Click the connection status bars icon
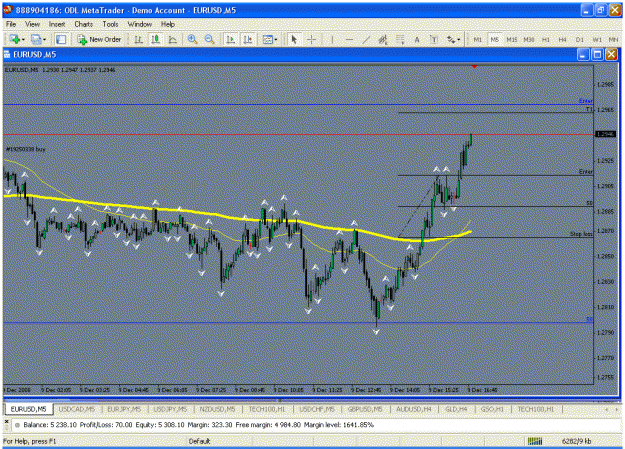The image size is (625, 449). pyautogui.click(x=535, y=441)
